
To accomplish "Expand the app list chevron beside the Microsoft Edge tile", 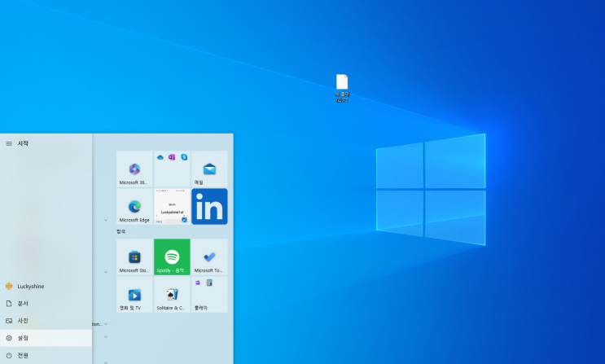I will 106,220.
